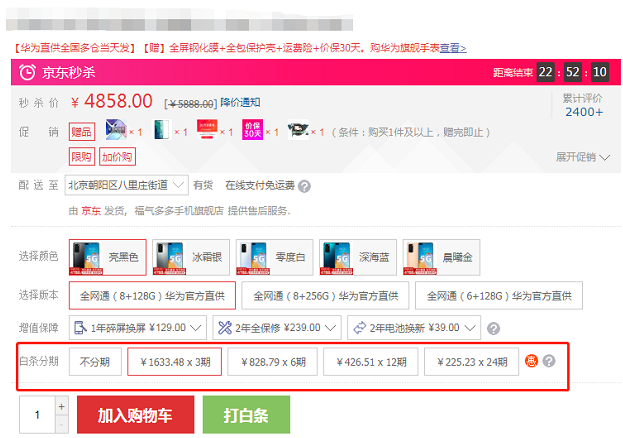Image resolution: width=623 pixels, height=438 pixels.
Task: Click the 1年碎屏换屏 phone-screen icon
Action: pyautogui.click(x=80, y=328)
